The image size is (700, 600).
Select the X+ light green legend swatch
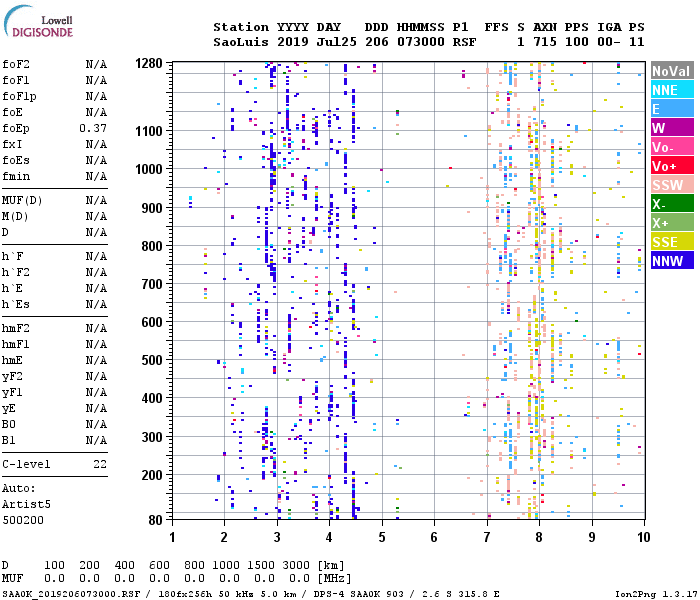tap(672, 223)
